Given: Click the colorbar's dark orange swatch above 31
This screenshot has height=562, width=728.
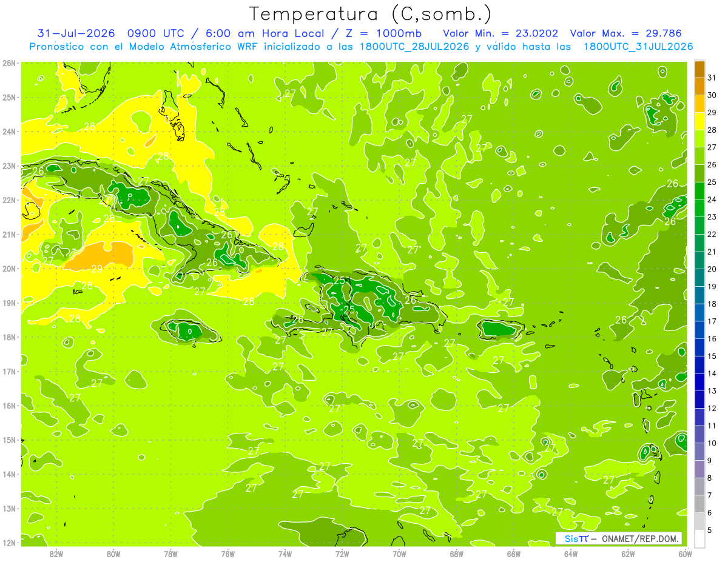Looking at the screenshot, I should (x=699, y=69).
